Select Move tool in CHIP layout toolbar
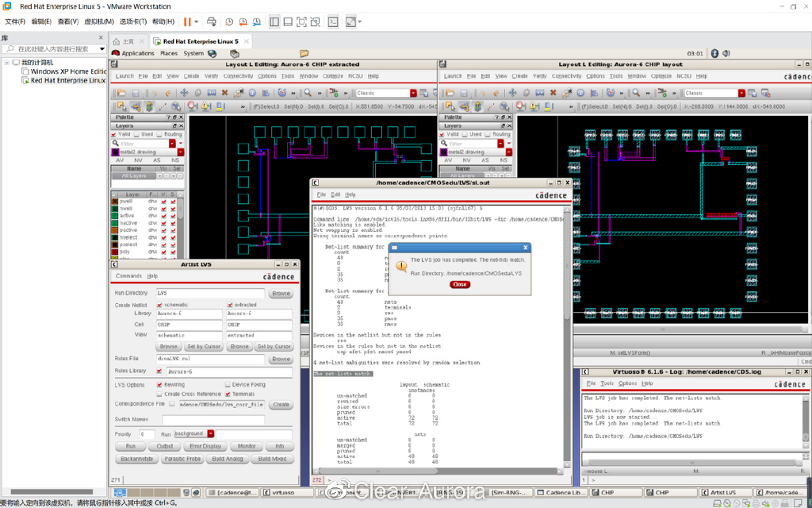The width and height of the screenshot is (812, 508). pos(512,93)
